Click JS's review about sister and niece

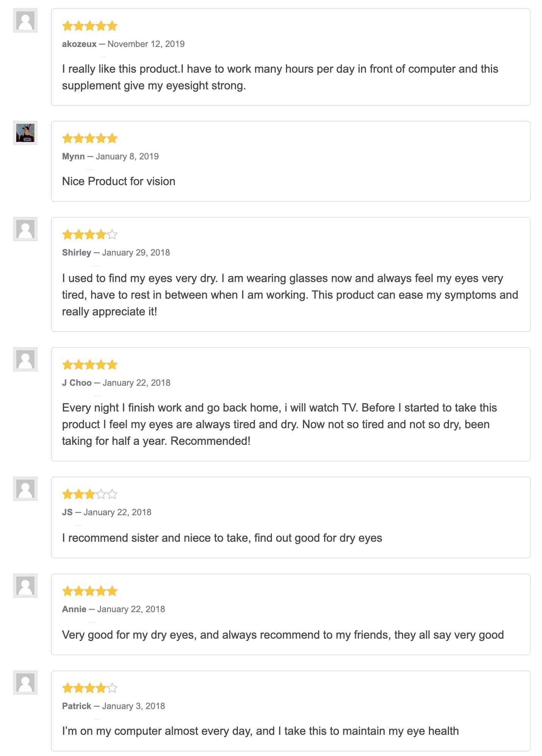[x=222, y=538]
